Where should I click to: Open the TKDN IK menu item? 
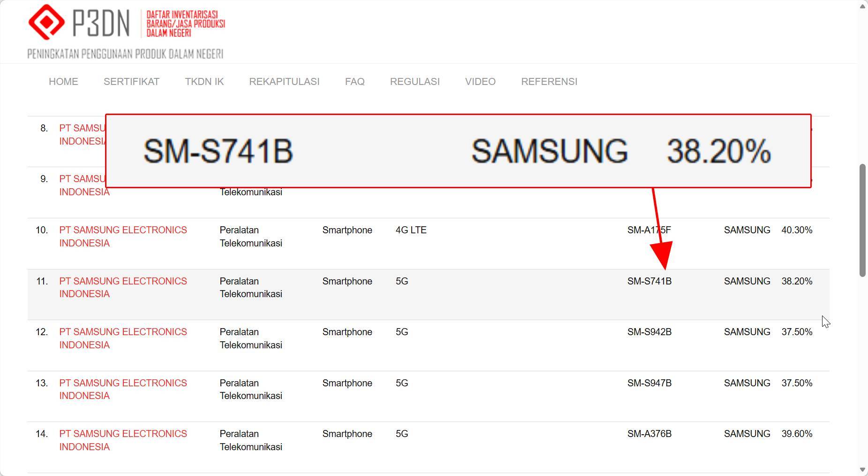[x=204, y=82]
